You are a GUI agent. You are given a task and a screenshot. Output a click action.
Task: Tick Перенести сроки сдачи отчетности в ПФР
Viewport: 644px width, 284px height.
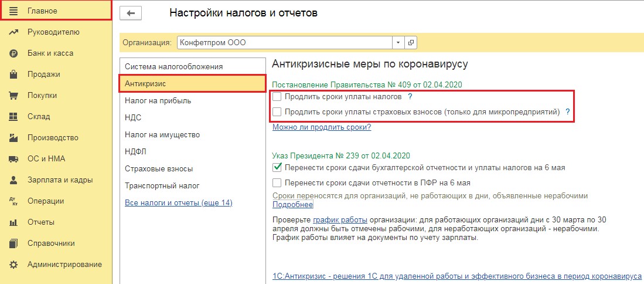(x=277, y=182)
